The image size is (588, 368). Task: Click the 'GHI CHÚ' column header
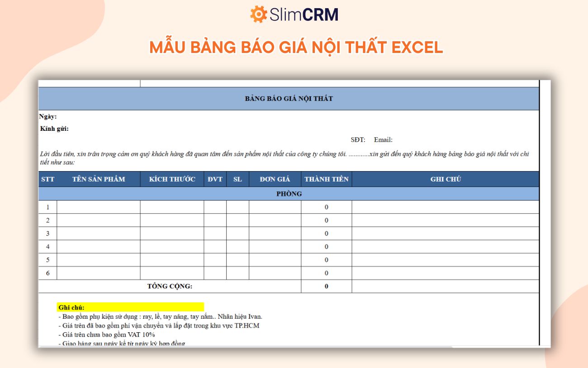click(x=446, y=179)
